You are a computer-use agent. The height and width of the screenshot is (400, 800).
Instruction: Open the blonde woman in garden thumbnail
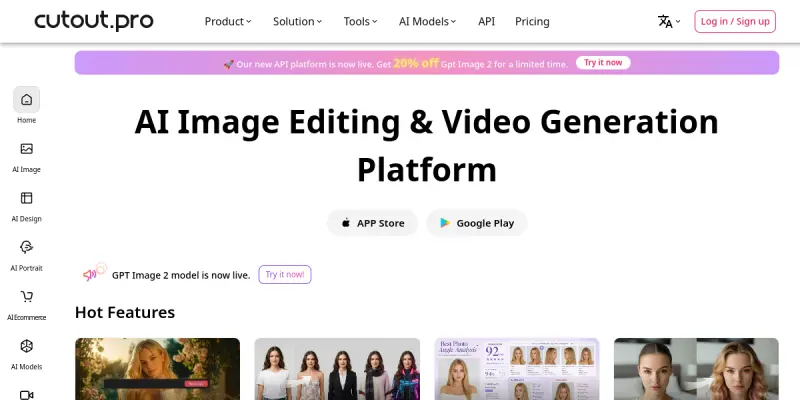click(157, 369)
